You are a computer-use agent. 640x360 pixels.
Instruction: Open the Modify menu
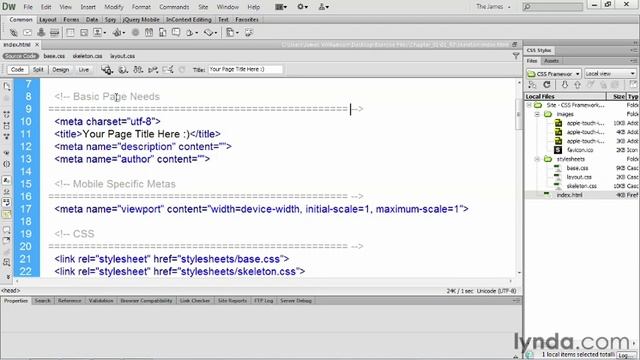pyautogui.click(x=113, y=7)
